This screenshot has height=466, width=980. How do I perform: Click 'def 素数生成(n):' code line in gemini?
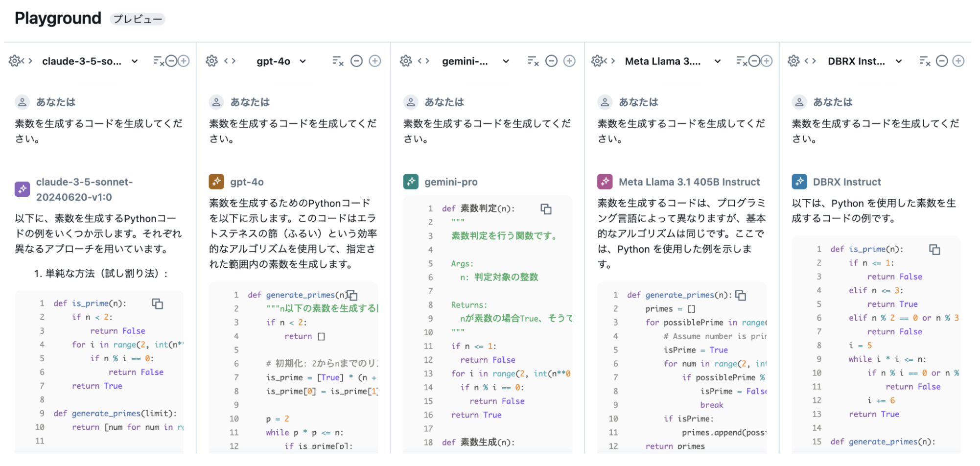[478, 443]
